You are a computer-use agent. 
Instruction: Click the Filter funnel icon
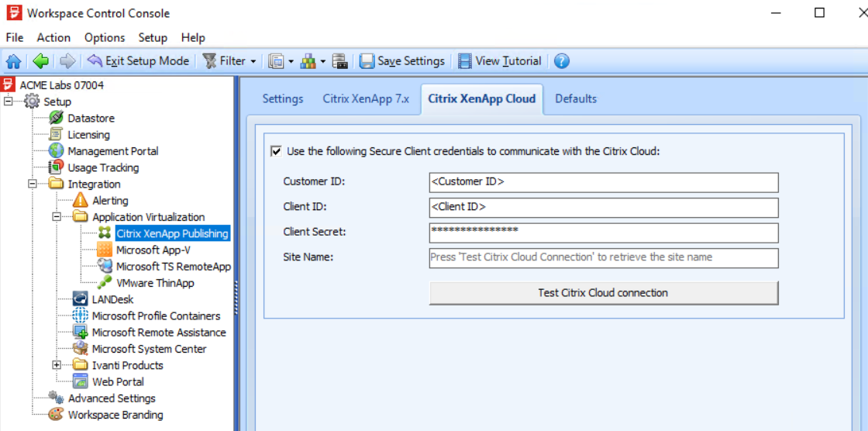point(210,61)
